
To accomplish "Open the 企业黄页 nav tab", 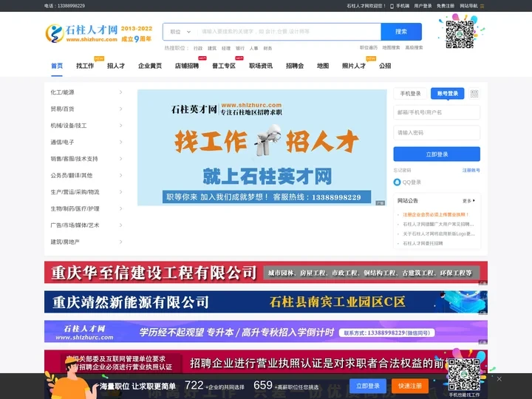I will click(x=150, y=66).
